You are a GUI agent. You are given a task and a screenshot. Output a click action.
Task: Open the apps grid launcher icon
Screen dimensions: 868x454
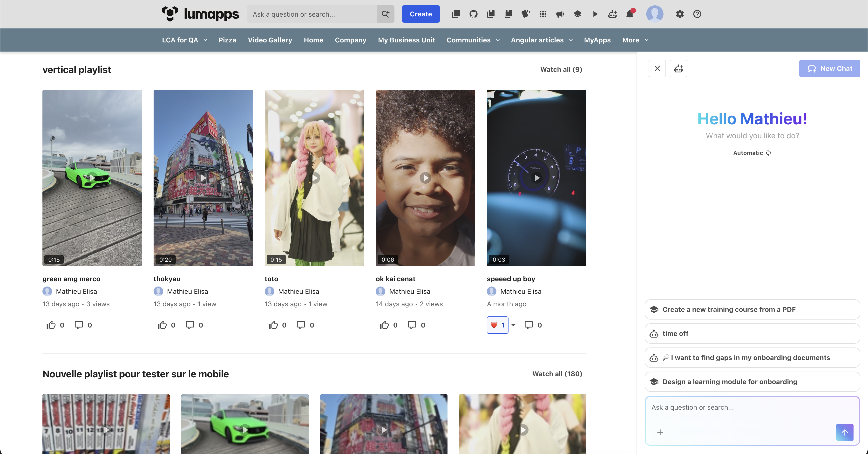(x=543, y=14)
